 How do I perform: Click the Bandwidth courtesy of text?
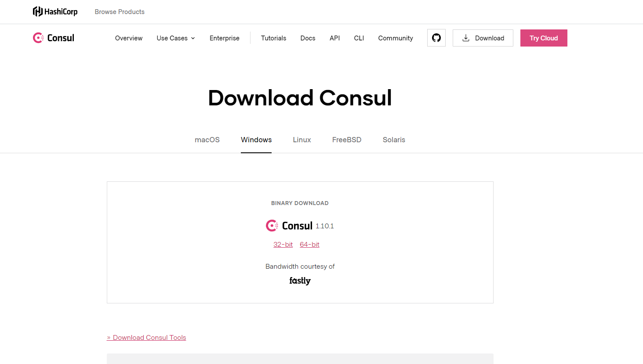pyautogui.click(x=300, y=267)
